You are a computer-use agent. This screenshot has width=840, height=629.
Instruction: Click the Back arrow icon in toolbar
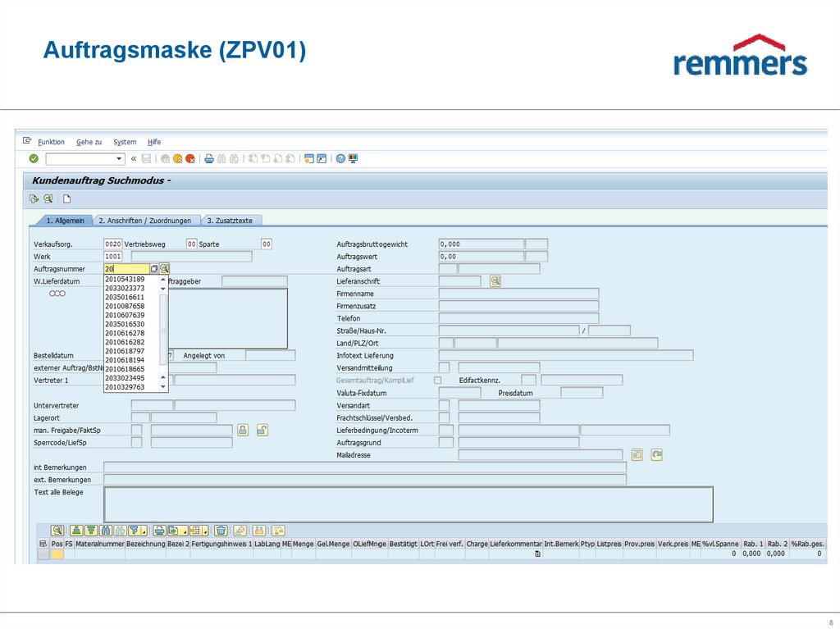click(166, 158)
